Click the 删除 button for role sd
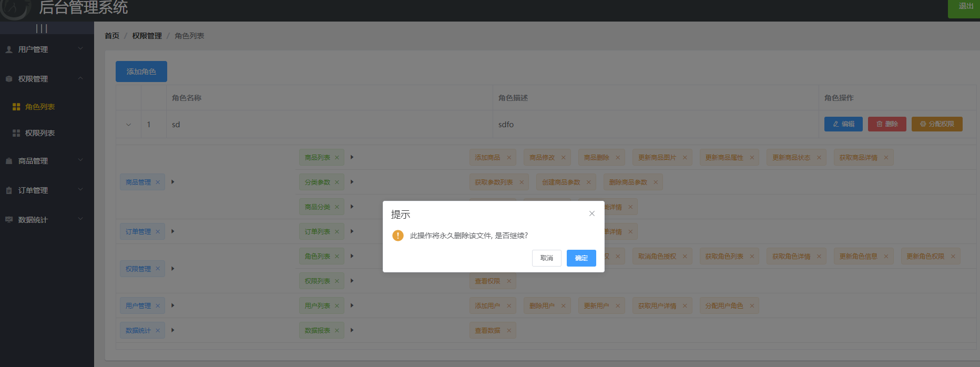The height and width of the screenshot is (367, 980). pos(887,124)
